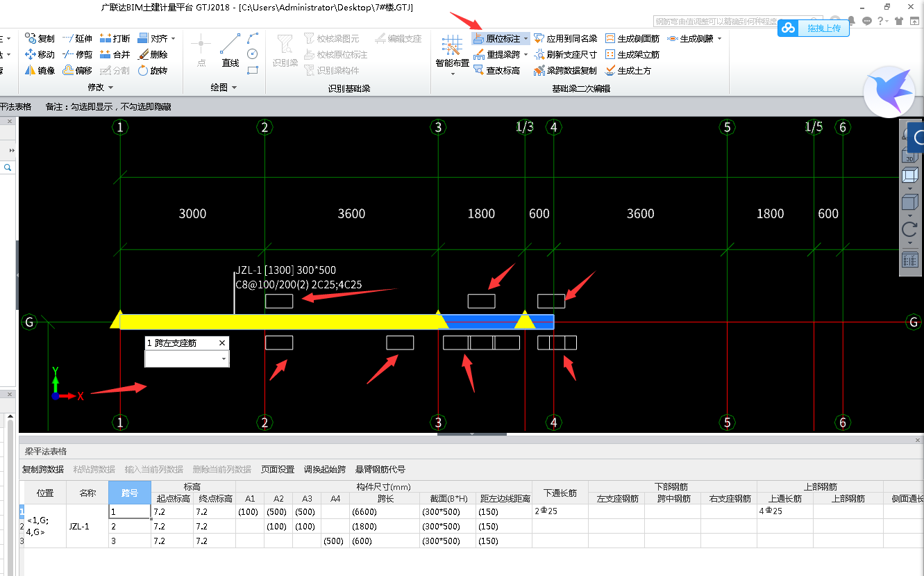Select the JZL-1 name cell

[x=87, y=526]
